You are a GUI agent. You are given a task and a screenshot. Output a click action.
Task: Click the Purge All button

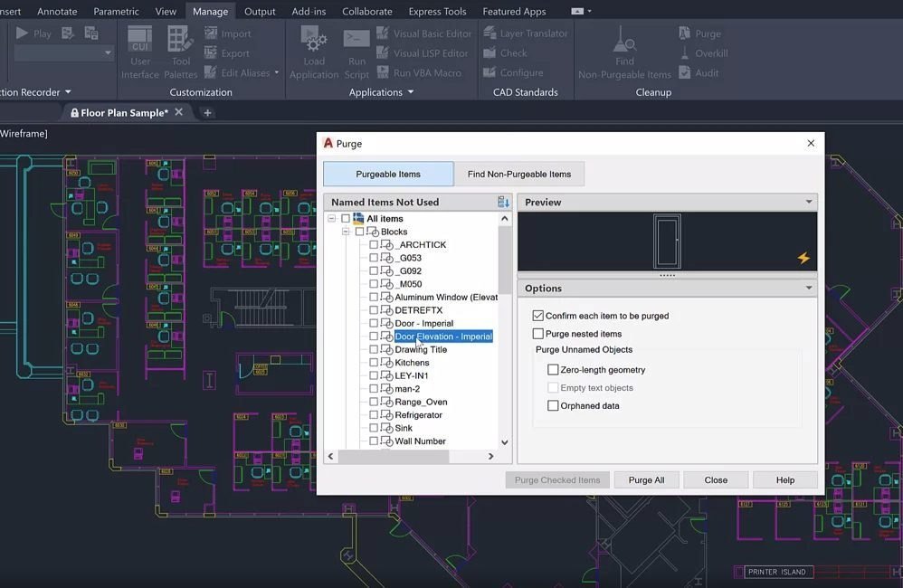click(x=646, y=479)
